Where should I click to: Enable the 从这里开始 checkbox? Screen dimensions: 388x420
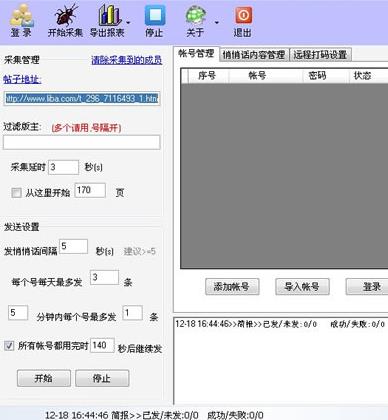click(x=16, y=193)
